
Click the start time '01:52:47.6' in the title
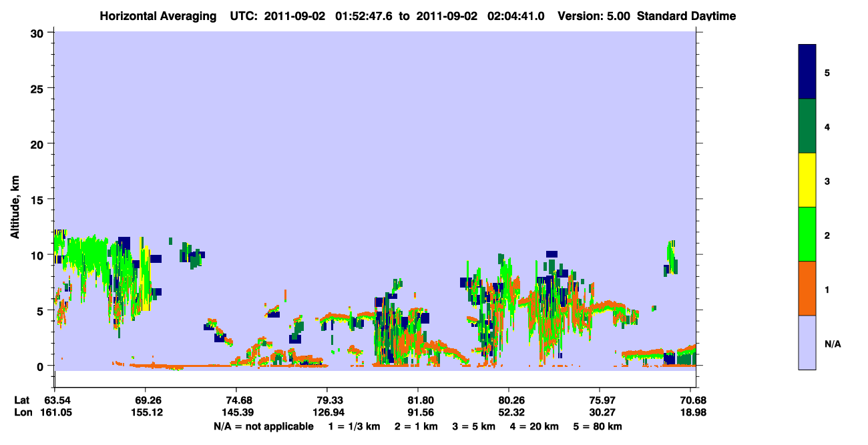pyautogui.click(x=364, y=16)
